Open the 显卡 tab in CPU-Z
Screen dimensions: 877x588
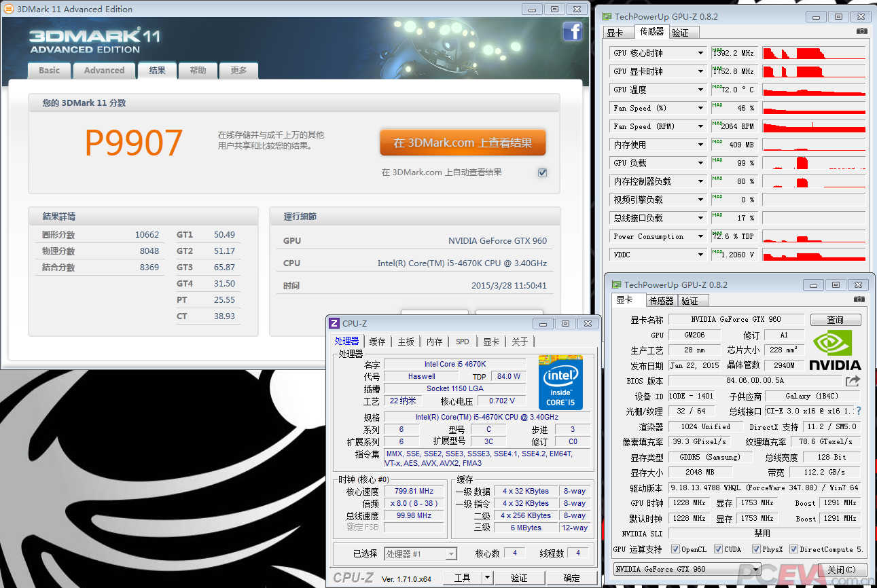pos(491,342)
